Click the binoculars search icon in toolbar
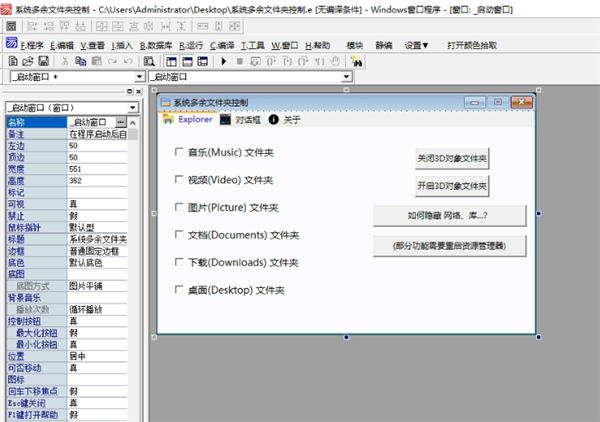 [x=357, y=61]
